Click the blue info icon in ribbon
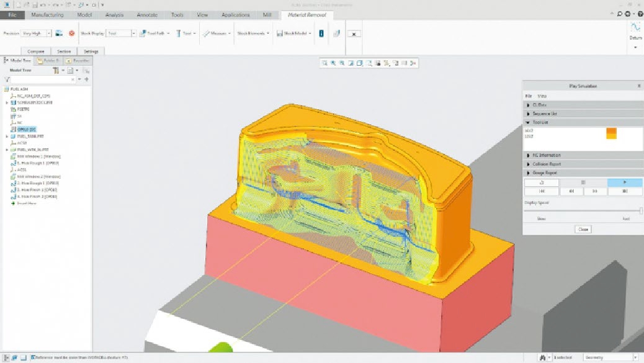 (321, 34)
